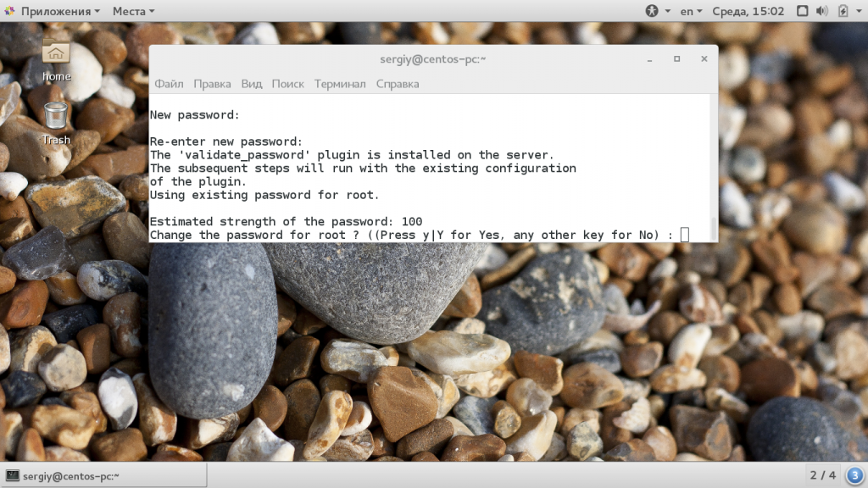
Task: Open the Trash desktop icon
Action: [56, 119]
